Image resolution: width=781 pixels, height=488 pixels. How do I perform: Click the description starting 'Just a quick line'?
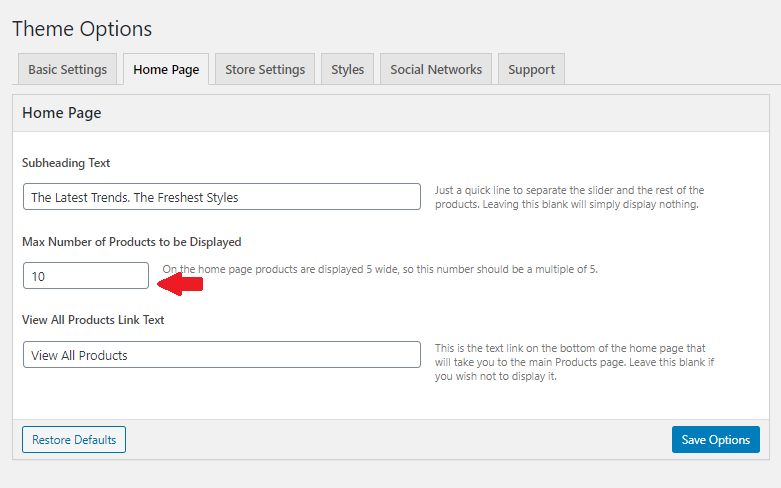click(569, 197)
